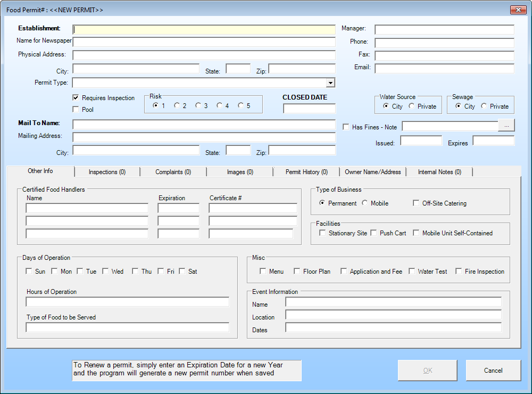Image resolution: width=532 pixels, height=394 pixels.
Task: Select Risk level 5 radio button
Action: point(240,105)
